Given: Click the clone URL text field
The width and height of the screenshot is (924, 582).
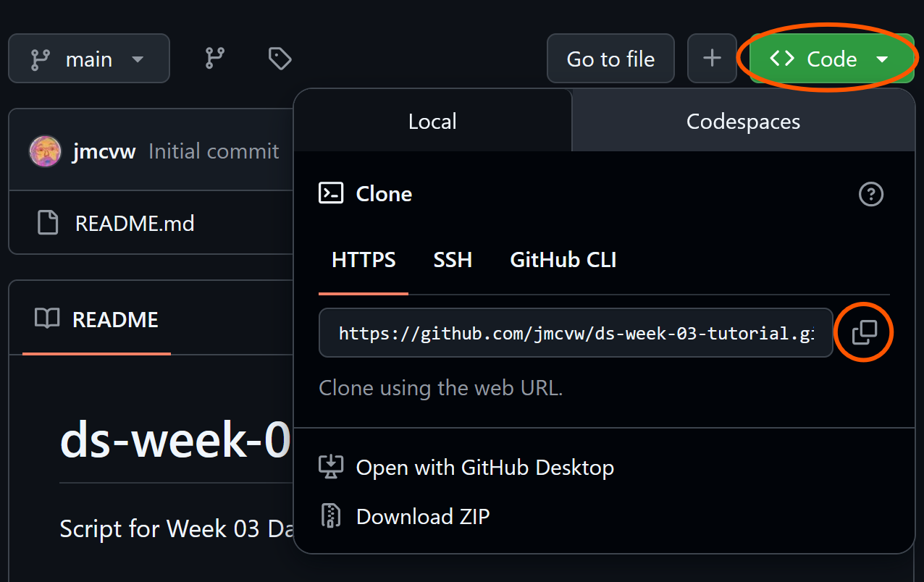Looking at the screenshot, I should [576, 333].
